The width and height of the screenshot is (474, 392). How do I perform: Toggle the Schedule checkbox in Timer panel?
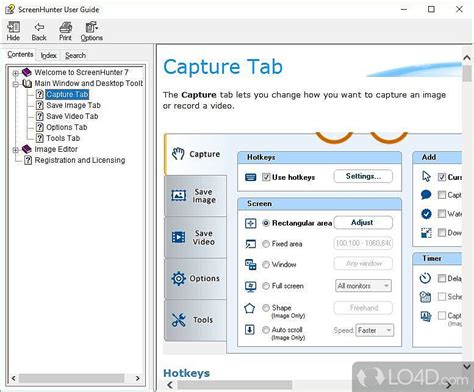tap(442, 297)
